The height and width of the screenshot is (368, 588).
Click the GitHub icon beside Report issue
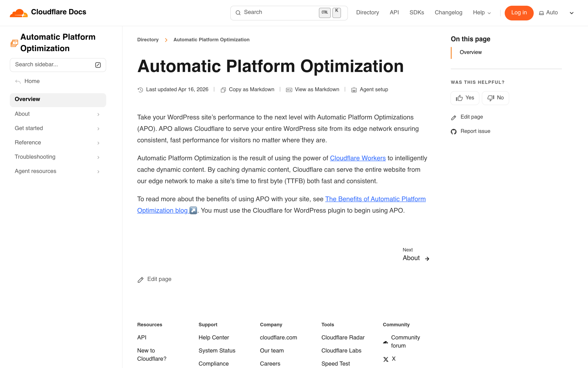click(x=454, y=132)
